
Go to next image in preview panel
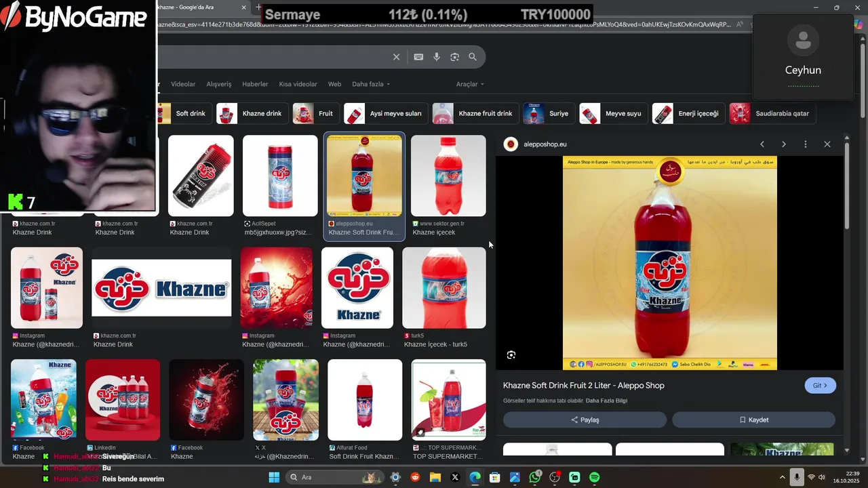[784, 144]
